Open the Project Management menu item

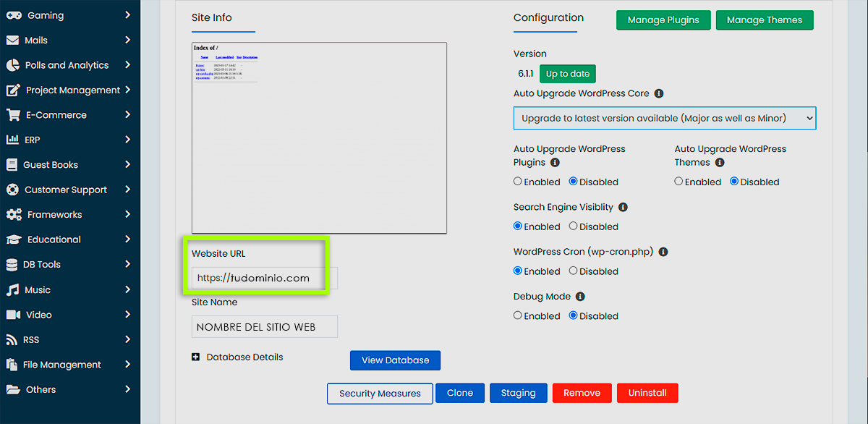pos(72,90)
